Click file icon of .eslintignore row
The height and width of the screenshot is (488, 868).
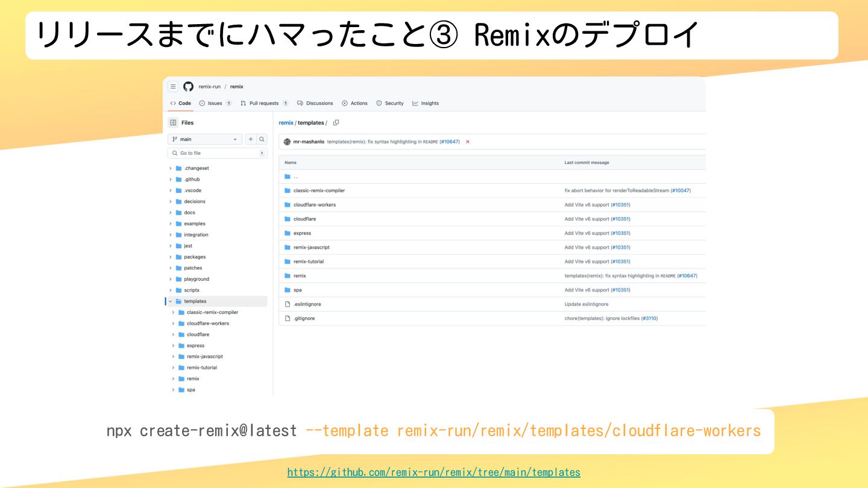click(288, 304)
